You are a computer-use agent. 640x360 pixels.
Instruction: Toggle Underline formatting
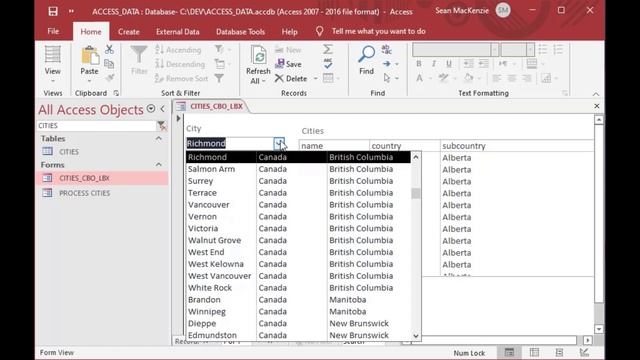[449, 64]
